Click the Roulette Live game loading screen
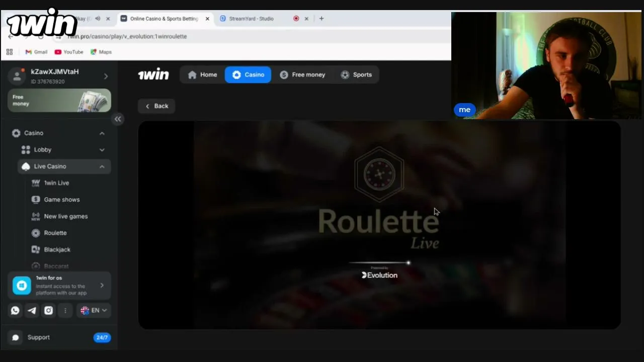The height and width of the screenshot is (362, 644). [379, 225]
